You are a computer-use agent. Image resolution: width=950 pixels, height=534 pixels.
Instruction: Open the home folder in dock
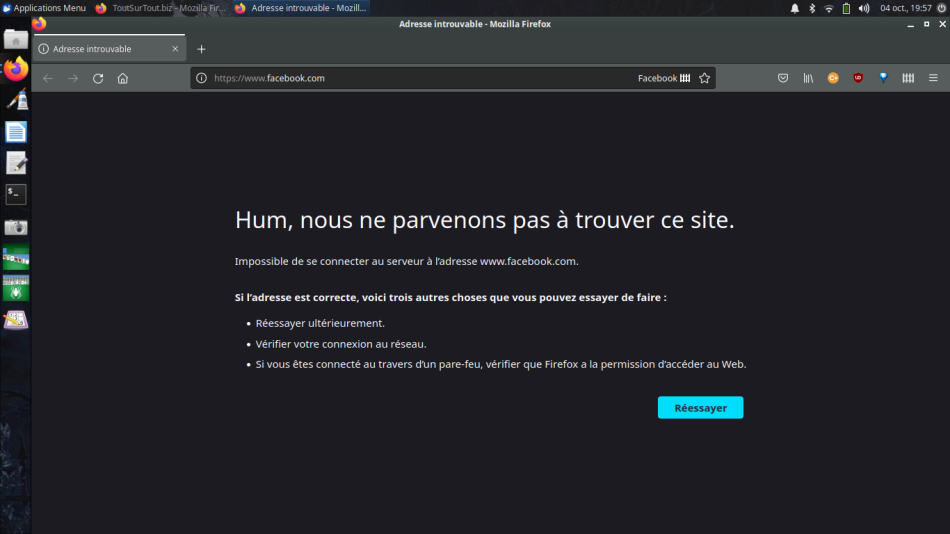[x=16, y=40]
